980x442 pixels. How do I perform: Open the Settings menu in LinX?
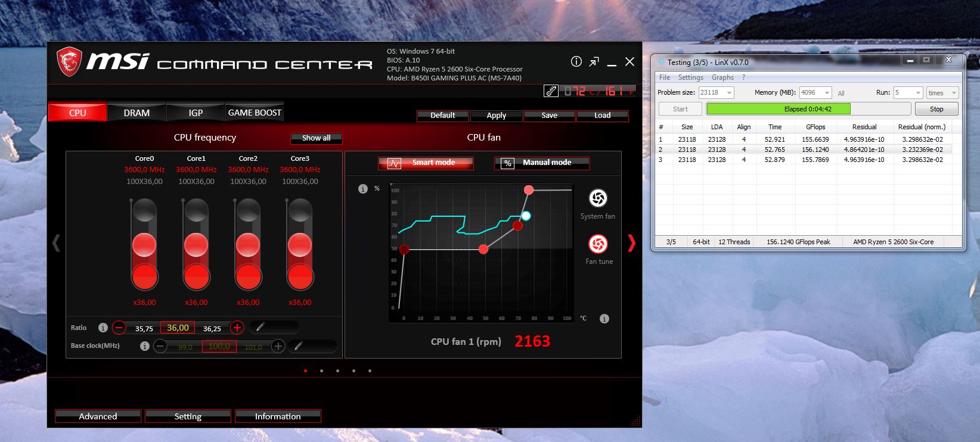tap(690, 77)
